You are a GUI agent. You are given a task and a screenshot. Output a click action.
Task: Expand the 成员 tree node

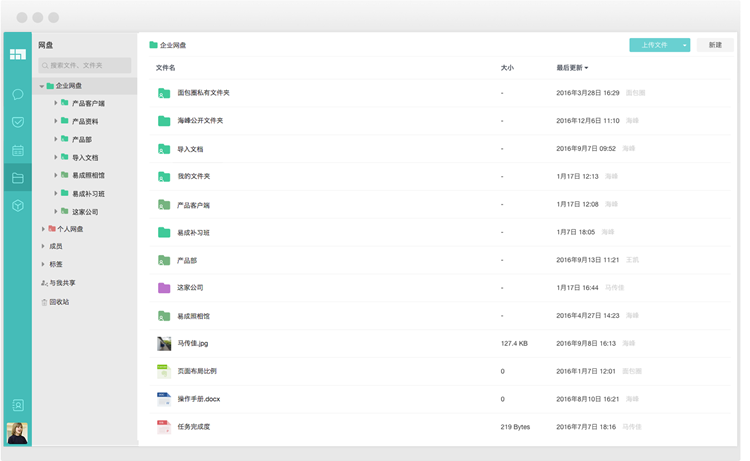pyautogui.click(x=43, y=246)
